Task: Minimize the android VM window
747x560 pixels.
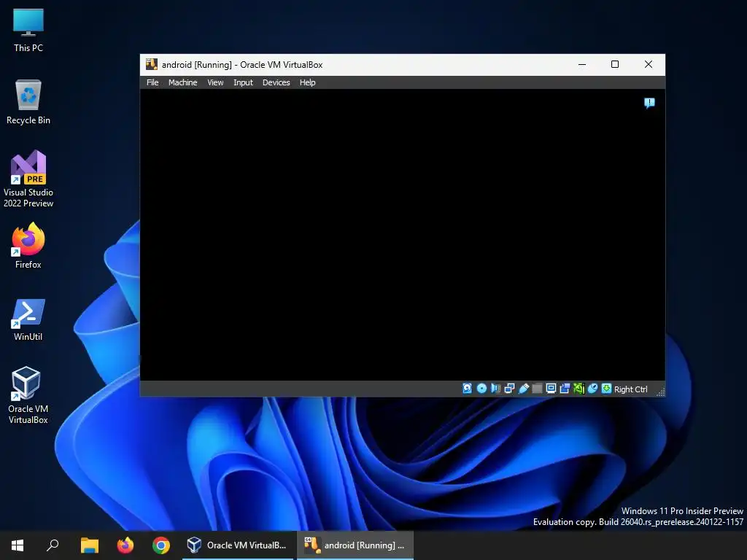Action: [581, 64]
